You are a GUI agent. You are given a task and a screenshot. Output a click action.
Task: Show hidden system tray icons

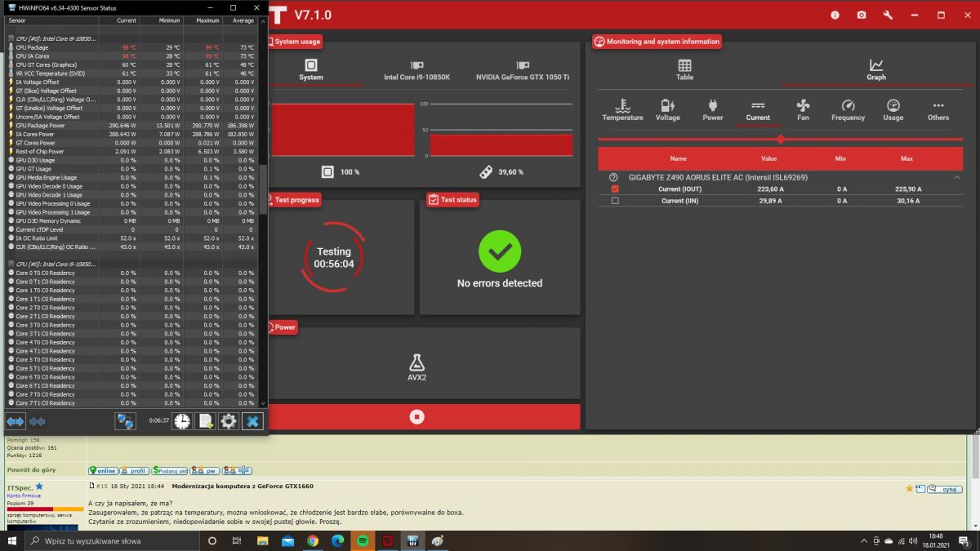click(x=864, y=540)
